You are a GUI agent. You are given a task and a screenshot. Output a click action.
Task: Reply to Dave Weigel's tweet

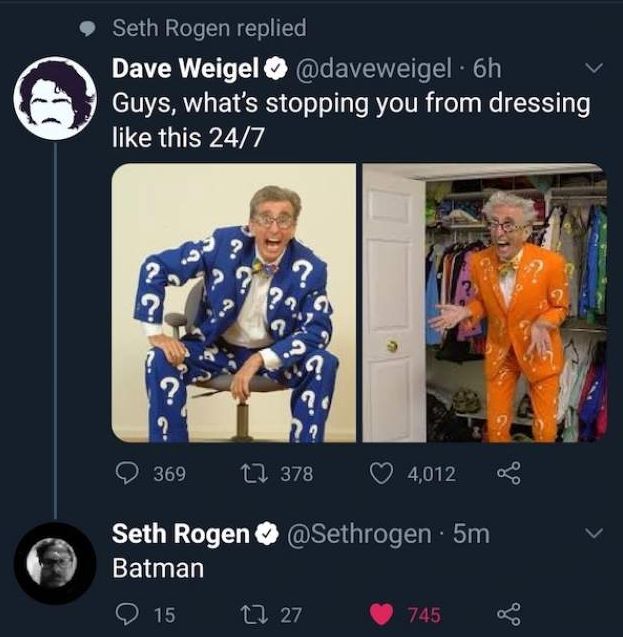coord(127,473)
